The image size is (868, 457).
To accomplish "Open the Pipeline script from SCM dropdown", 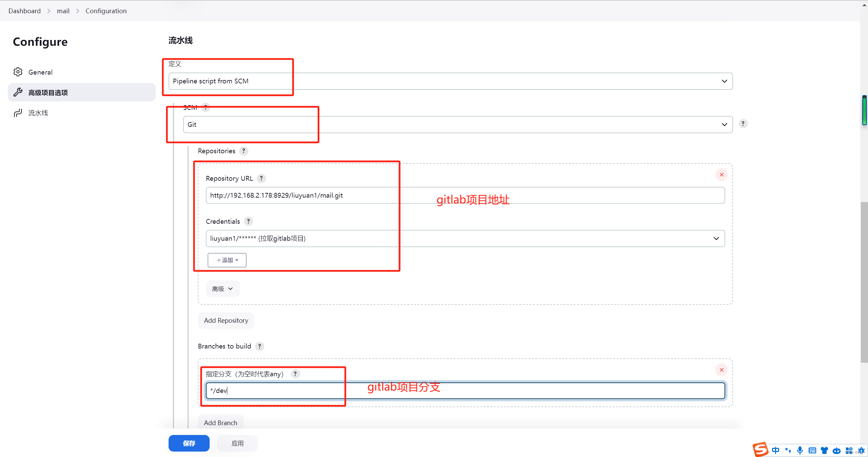I will [x=450, y=81].
